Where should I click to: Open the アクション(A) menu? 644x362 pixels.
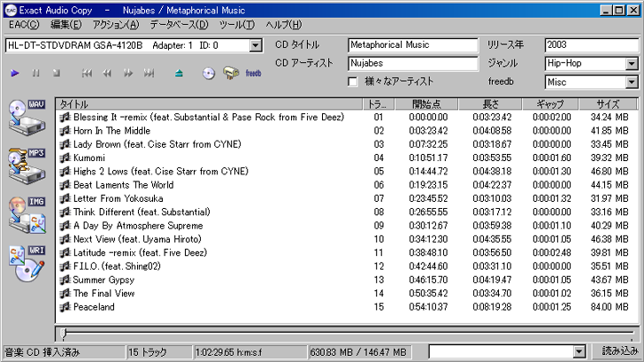tap(116, 25)
